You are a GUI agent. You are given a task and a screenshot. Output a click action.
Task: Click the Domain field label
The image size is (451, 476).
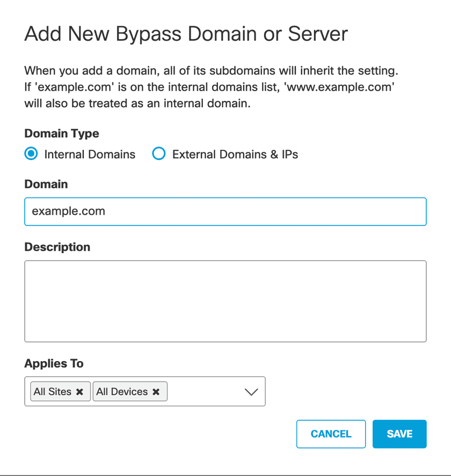(46, 184)
